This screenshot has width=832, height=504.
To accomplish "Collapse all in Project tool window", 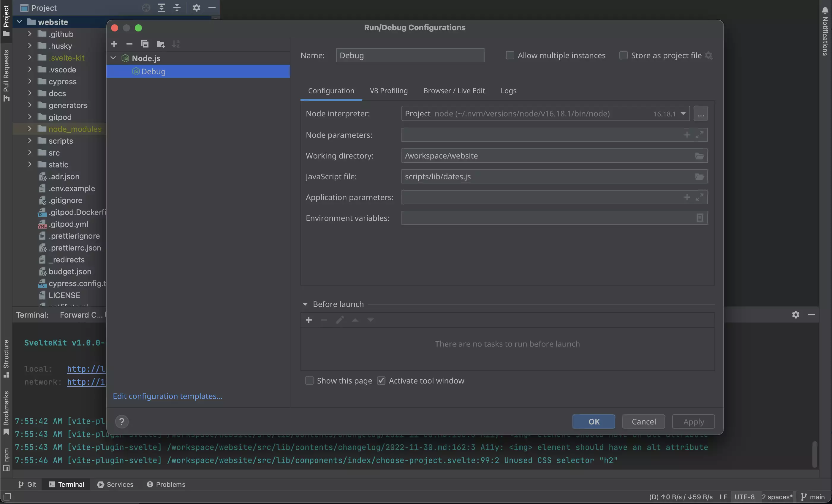I will [177, 8].
